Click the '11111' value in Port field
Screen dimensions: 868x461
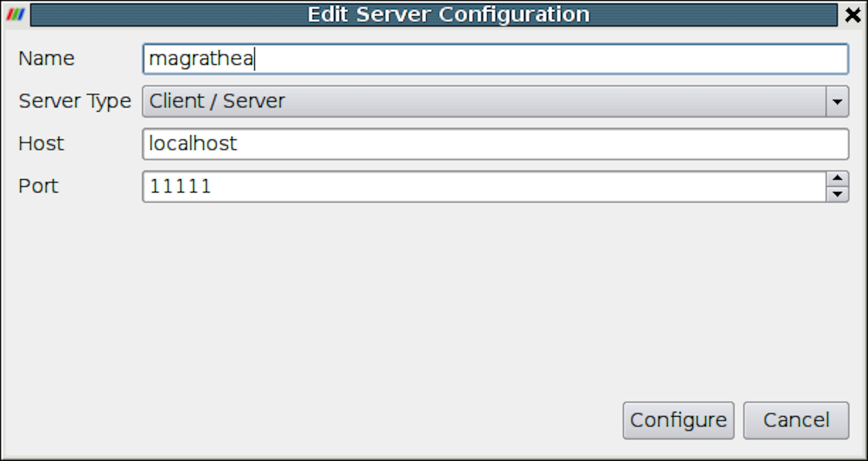click(180, 186)
